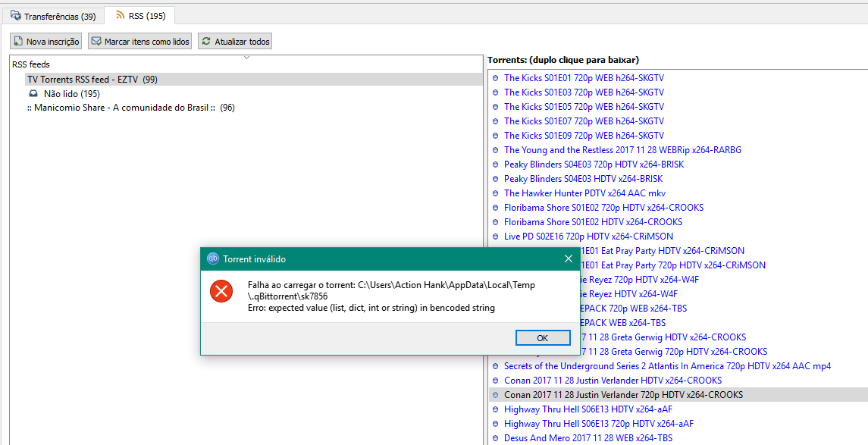The width and height of the screenshot is (868, 445).
Task: Click the blue globe icon beside The Kicks S01E01
Action: [x=495, y=77]
